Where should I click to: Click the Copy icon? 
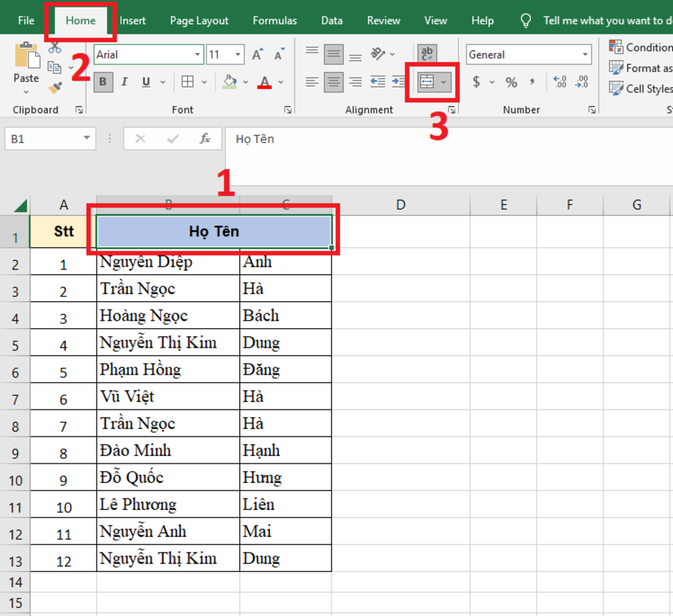pyautogui.click(x=54, y=67)
